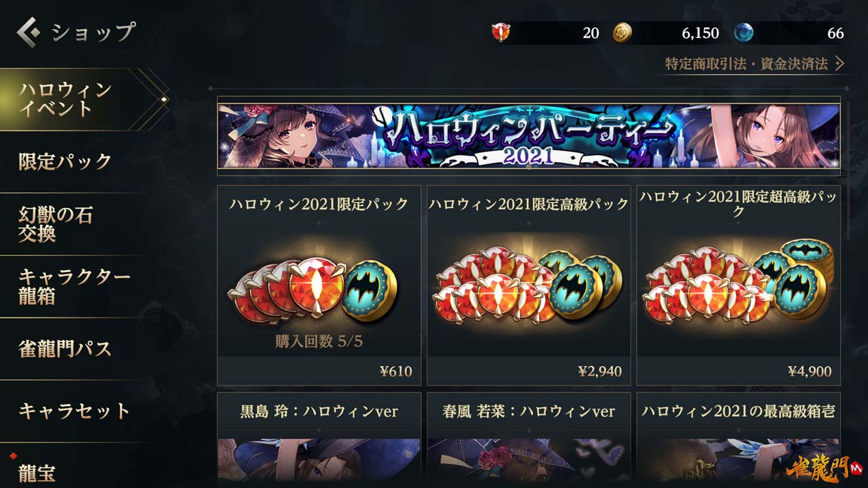Open the キャラセット category
The height and width of the screenshot is (488, 868).
tap(73, 411)
